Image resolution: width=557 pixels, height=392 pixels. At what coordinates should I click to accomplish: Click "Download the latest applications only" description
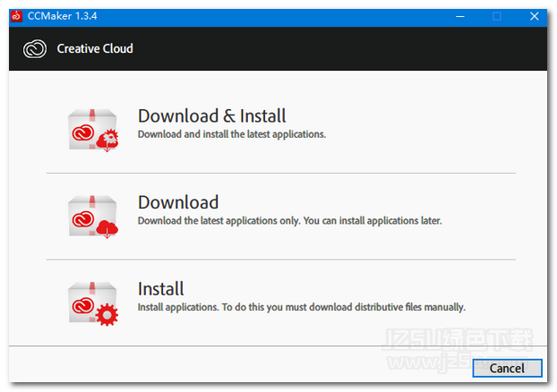point(290,220)
